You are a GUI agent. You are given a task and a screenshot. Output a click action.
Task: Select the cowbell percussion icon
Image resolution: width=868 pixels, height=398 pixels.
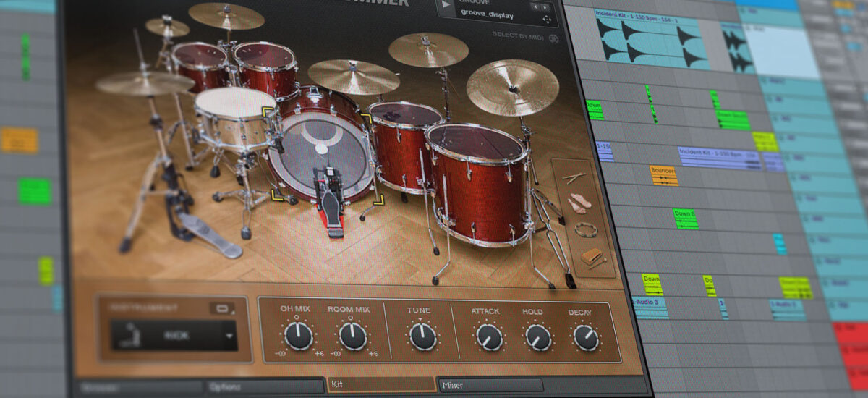(592, 257)
